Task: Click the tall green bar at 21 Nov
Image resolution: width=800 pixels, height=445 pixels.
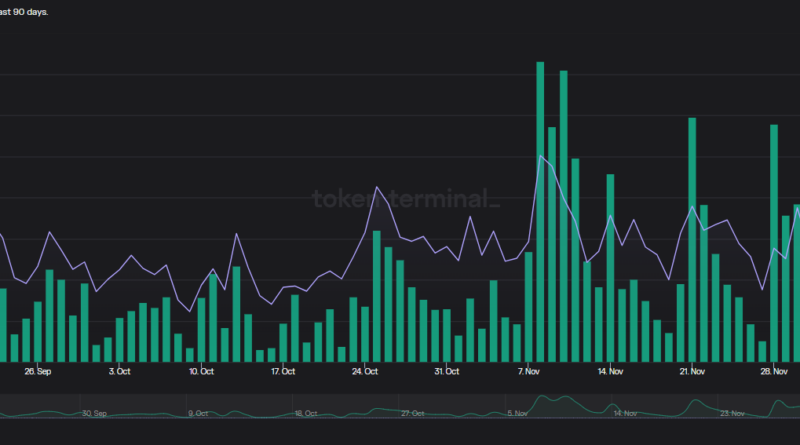Action: tap(691, 239)
